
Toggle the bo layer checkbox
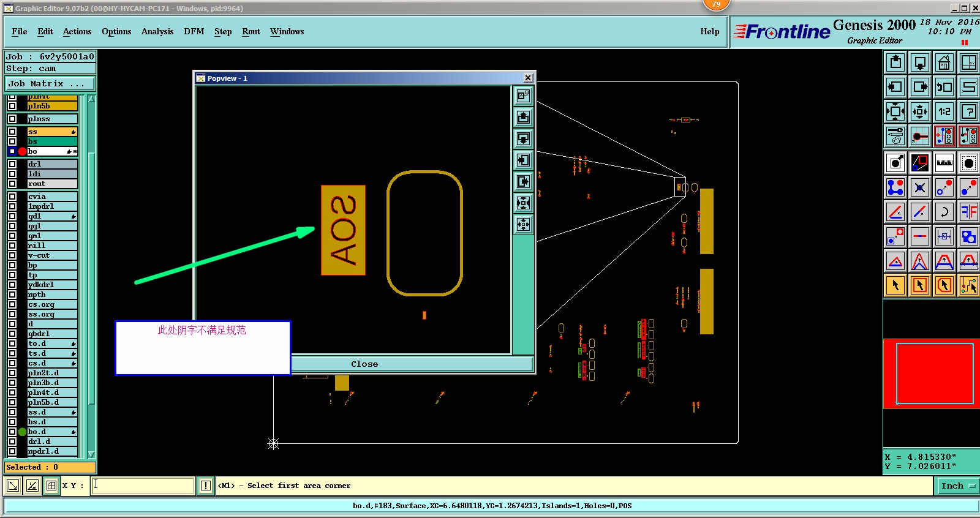point(12,151)
